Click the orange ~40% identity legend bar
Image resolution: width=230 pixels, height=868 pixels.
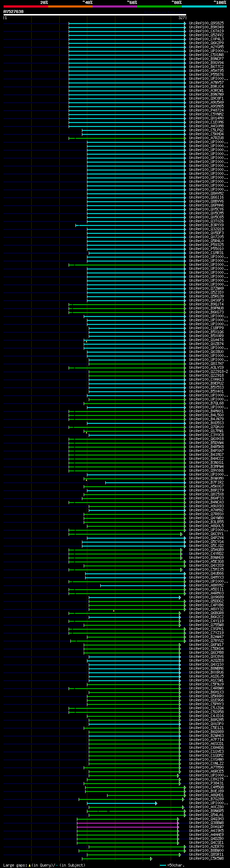pos(70,6)
